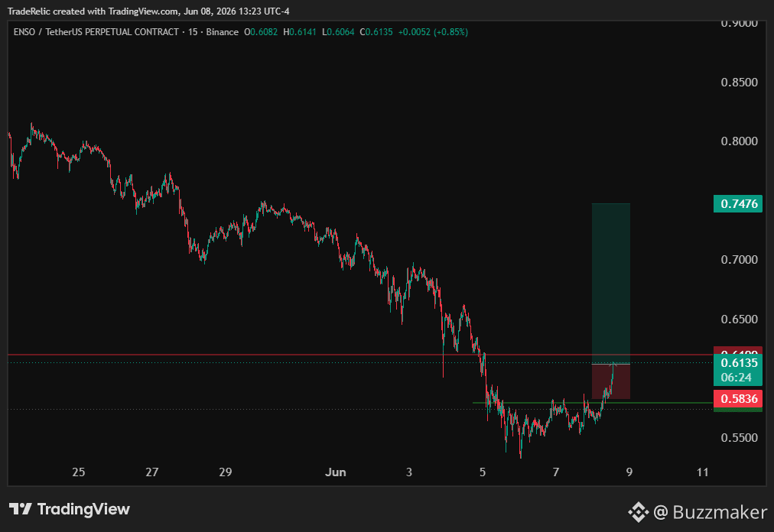The width and height of the screenshot is (774, 532).
Task: Click the red stop-loss zone of long position
Action: tap(611, 381)
